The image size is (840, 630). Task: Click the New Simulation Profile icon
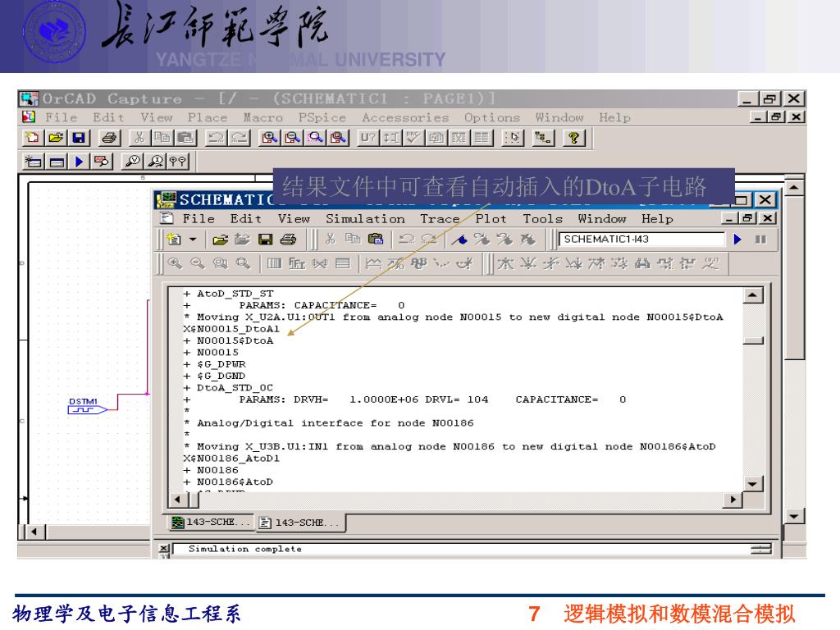pos(34,161)
